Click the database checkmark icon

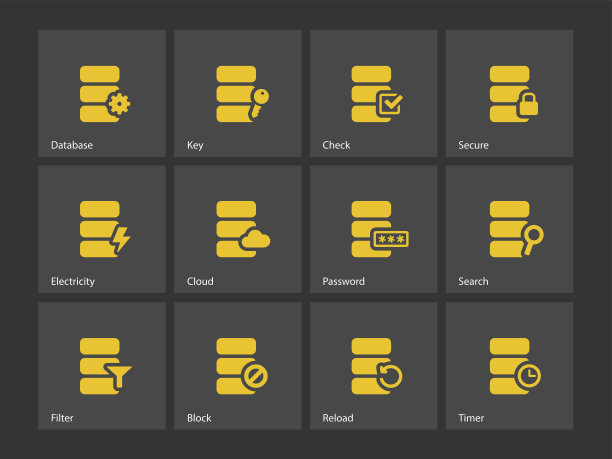(x=376, y=94)
